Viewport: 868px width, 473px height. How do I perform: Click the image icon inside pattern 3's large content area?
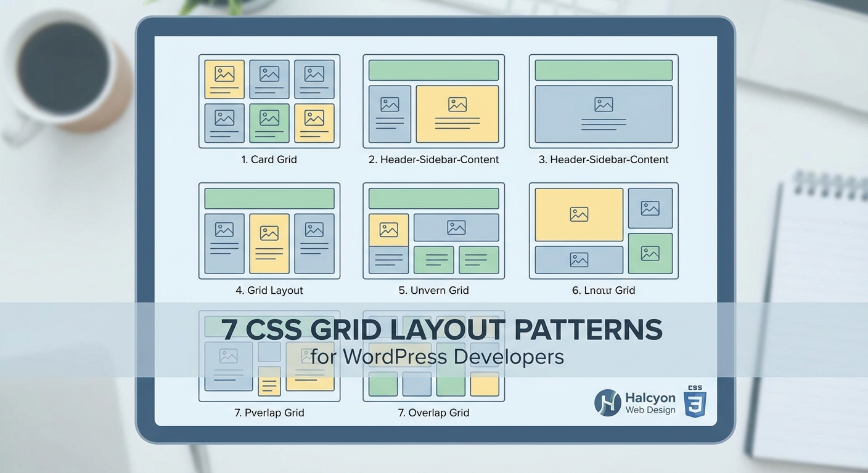click(x=602, y=105)
